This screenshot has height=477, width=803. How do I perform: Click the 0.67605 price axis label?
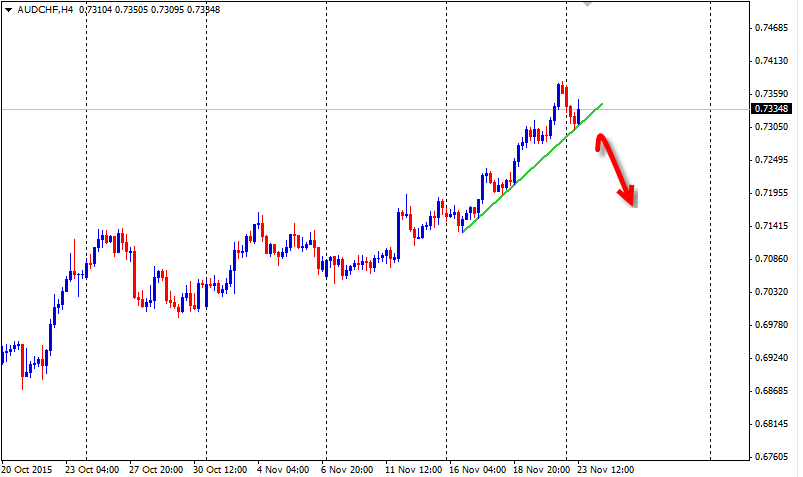tap(772, 457)
